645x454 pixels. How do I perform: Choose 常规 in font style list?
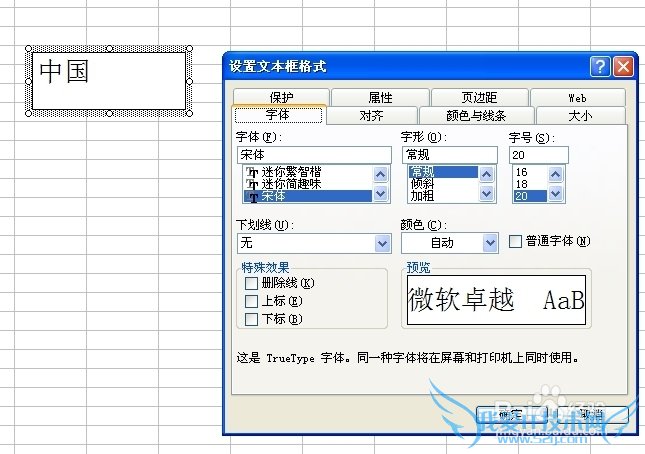[443, 172]
